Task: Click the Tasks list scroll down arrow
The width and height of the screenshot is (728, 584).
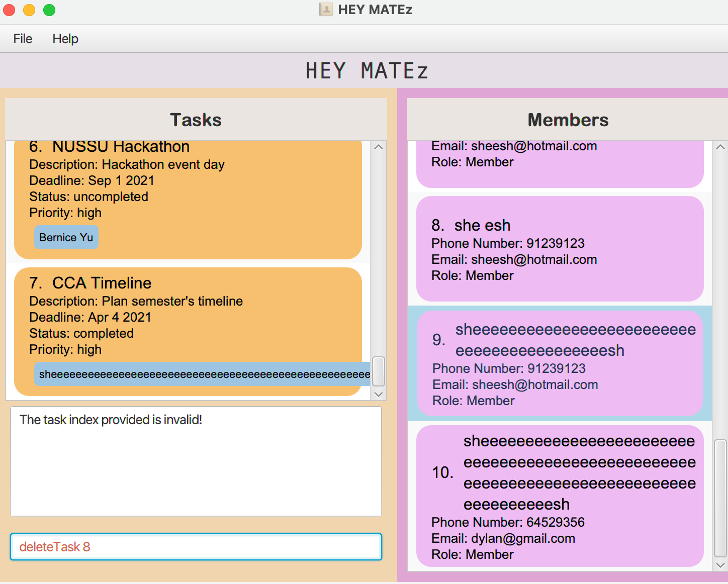Action: click(379, 395)
